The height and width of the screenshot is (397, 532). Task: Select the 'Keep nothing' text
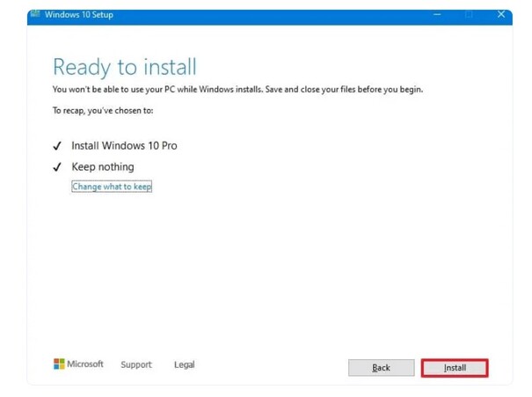[103, 166]
